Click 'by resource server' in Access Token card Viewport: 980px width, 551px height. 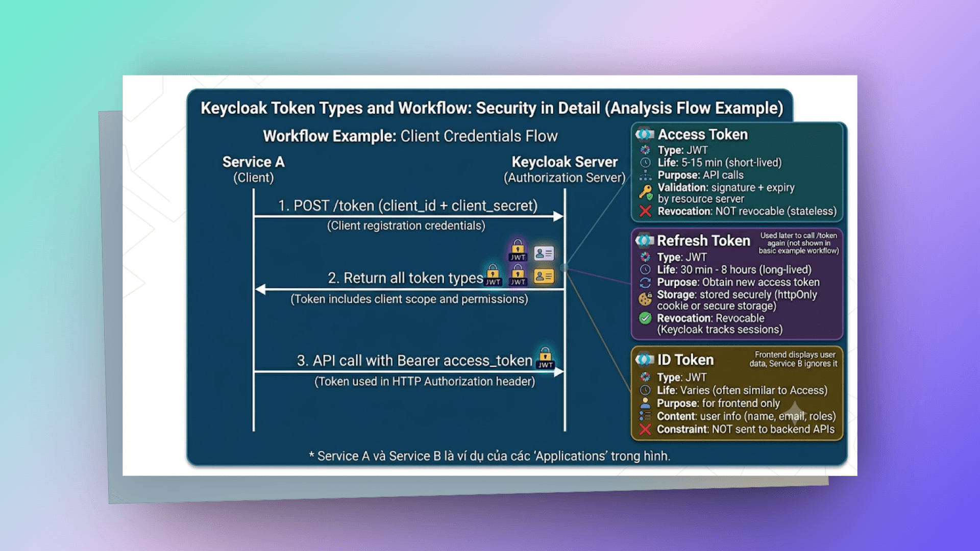(x=701, y=199)
